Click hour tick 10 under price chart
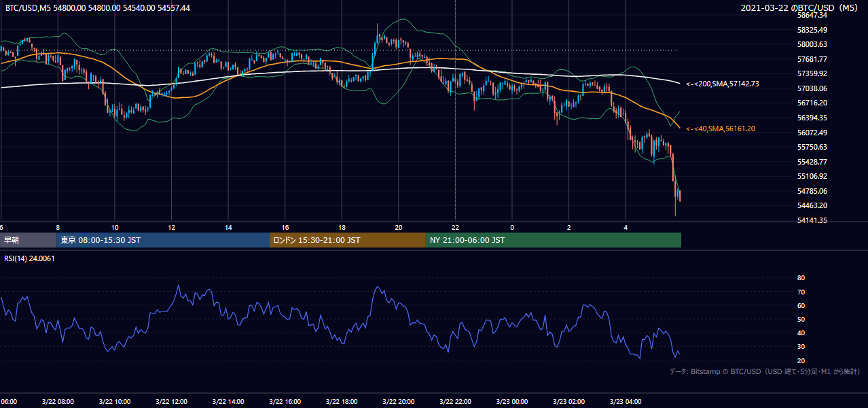Image resolution: width=868 pixels, height=408 pixels. [115, 227]
